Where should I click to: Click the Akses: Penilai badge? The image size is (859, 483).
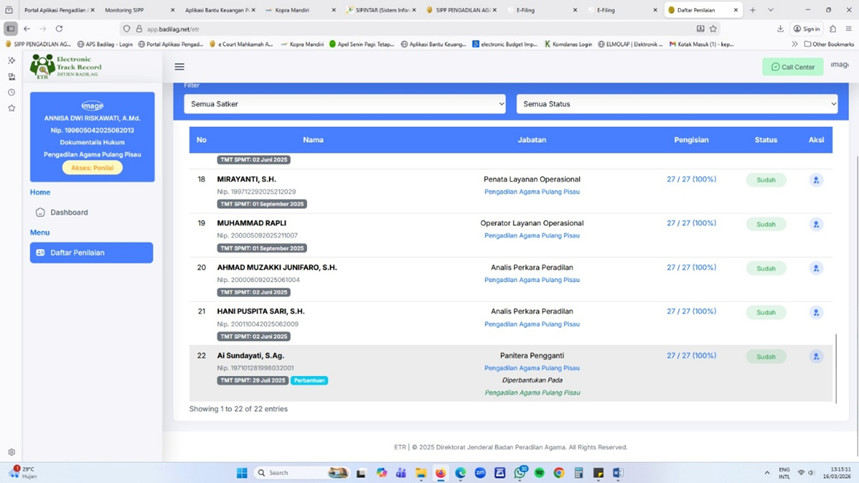point(92,167)
